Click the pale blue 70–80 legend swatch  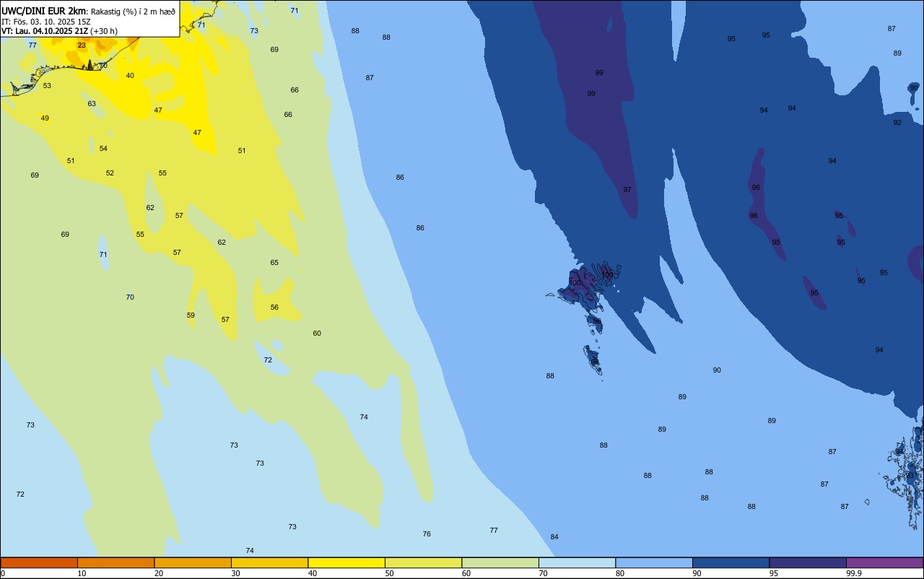click(x=577, y=562)
